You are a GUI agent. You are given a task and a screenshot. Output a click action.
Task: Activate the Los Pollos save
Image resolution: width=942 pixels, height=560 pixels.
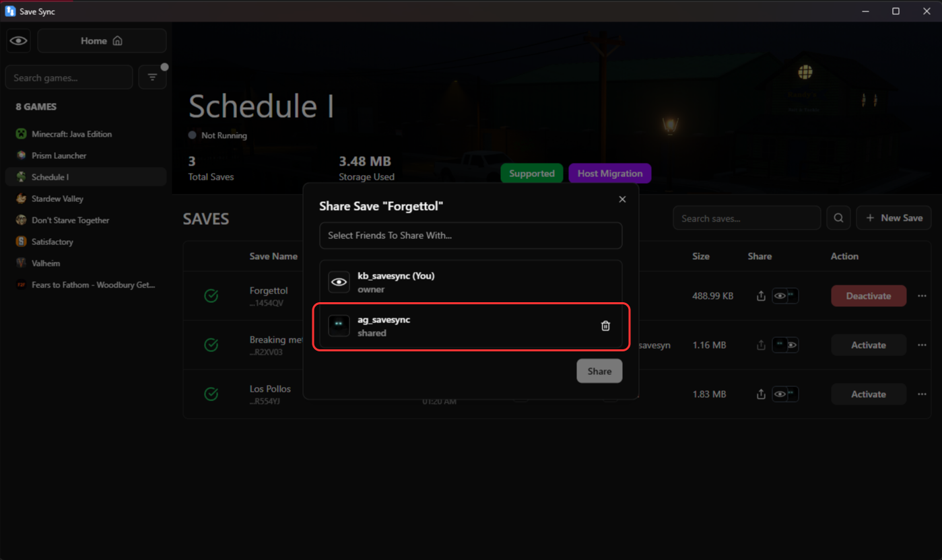pos(869,394)
